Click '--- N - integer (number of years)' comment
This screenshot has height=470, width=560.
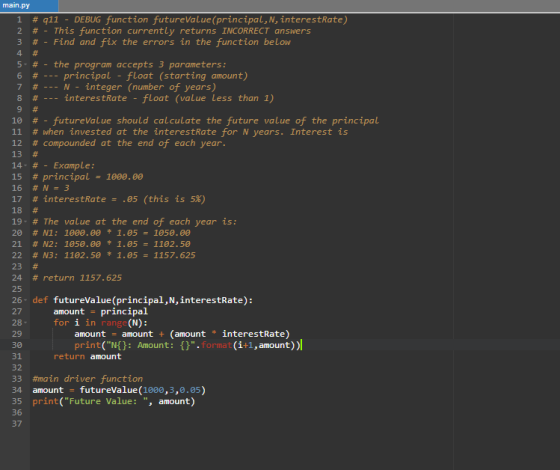tap(124, 87)
